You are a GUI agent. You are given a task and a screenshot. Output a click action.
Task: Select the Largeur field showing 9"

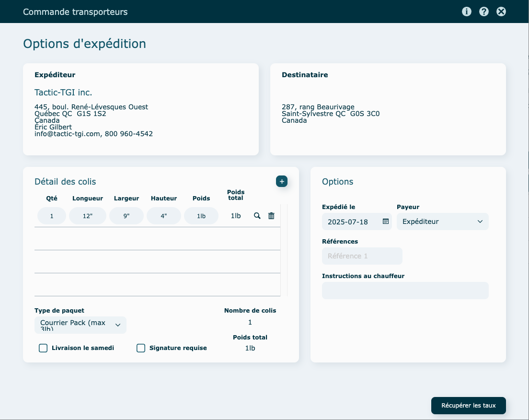pos(126,216)
